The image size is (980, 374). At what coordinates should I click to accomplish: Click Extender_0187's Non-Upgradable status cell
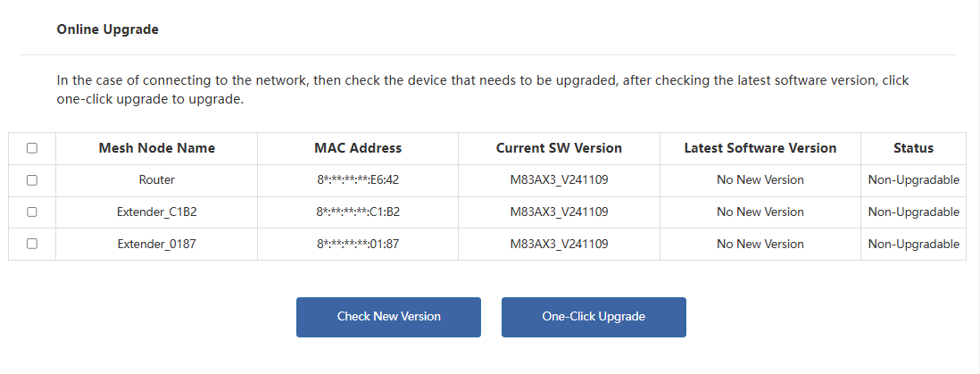[x=913, y=245]
